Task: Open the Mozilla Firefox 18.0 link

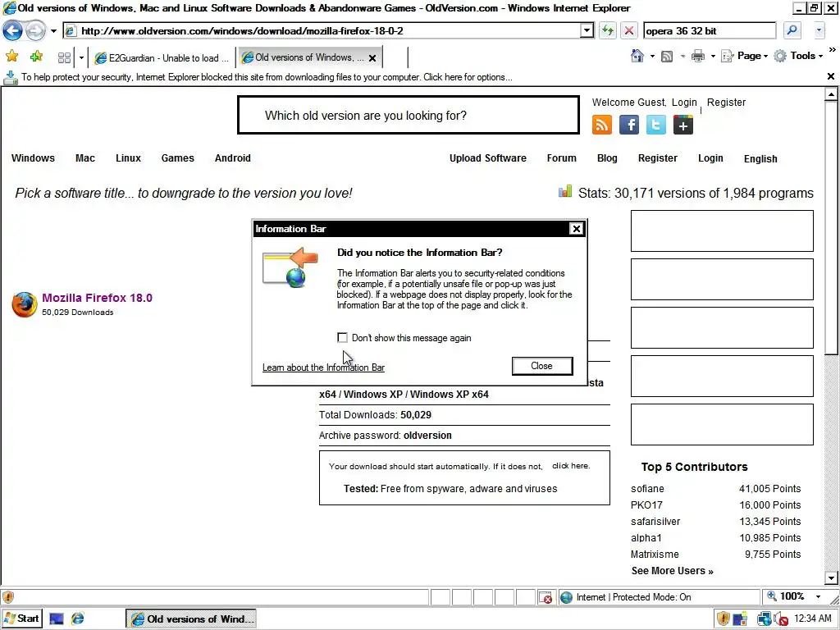Action: (97, 298)
